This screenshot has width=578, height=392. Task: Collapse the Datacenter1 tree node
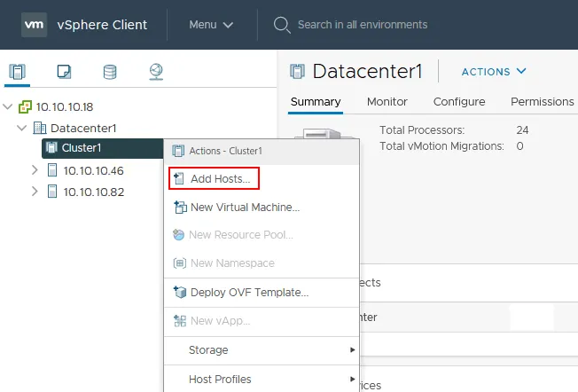(22, 129)
